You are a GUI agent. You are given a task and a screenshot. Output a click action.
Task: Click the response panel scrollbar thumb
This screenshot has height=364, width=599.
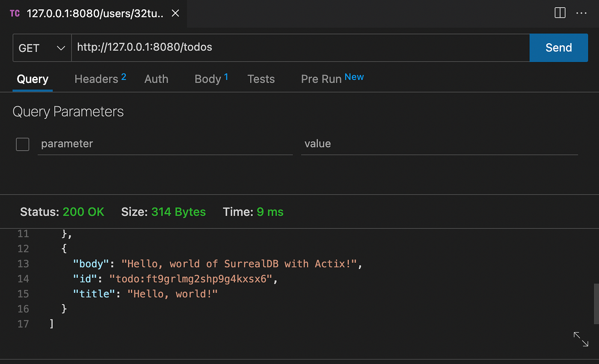click(596, 304)
